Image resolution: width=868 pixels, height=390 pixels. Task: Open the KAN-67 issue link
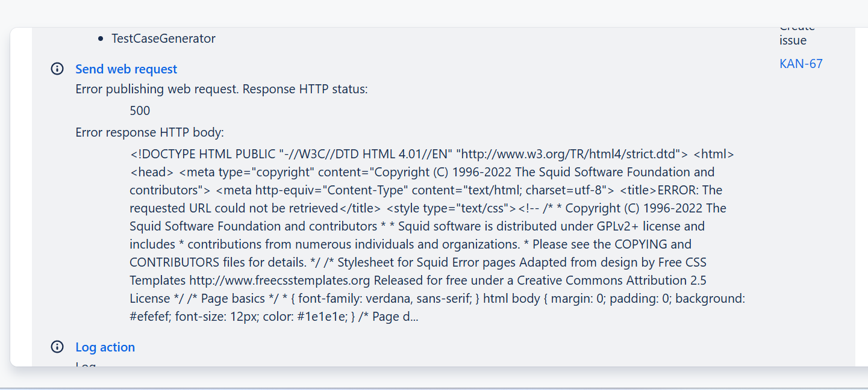coord(801,63)
